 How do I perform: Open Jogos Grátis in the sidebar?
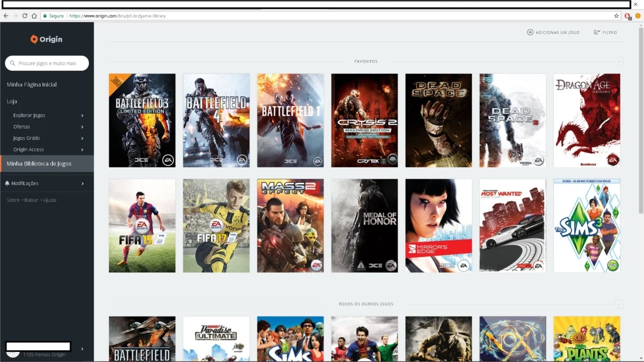tap(27, 138)
